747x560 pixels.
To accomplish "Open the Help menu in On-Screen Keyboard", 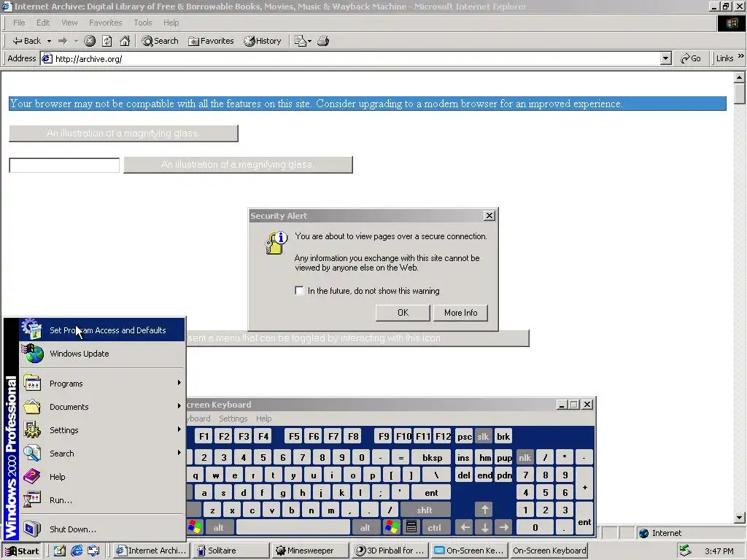I will coord(263,419).
